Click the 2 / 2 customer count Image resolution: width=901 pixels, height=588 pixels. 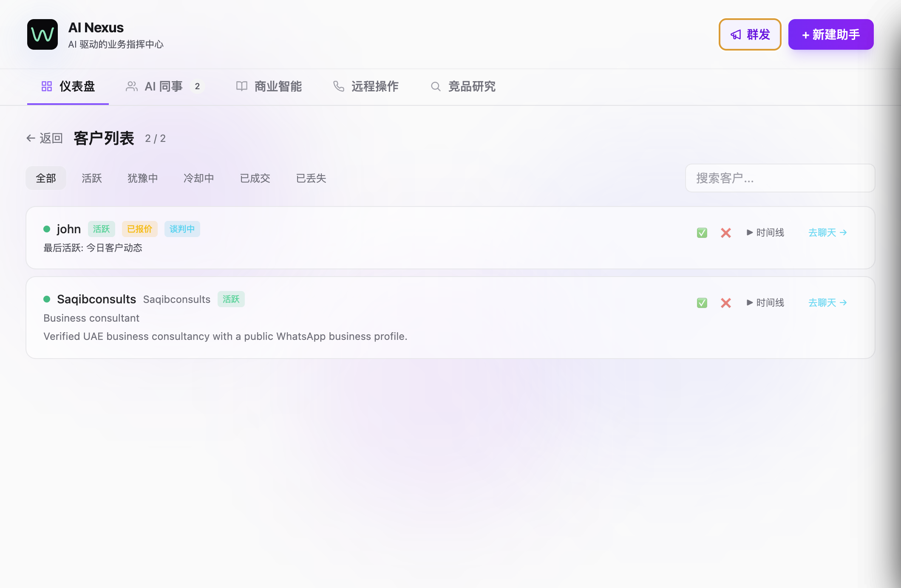point(156,139)
